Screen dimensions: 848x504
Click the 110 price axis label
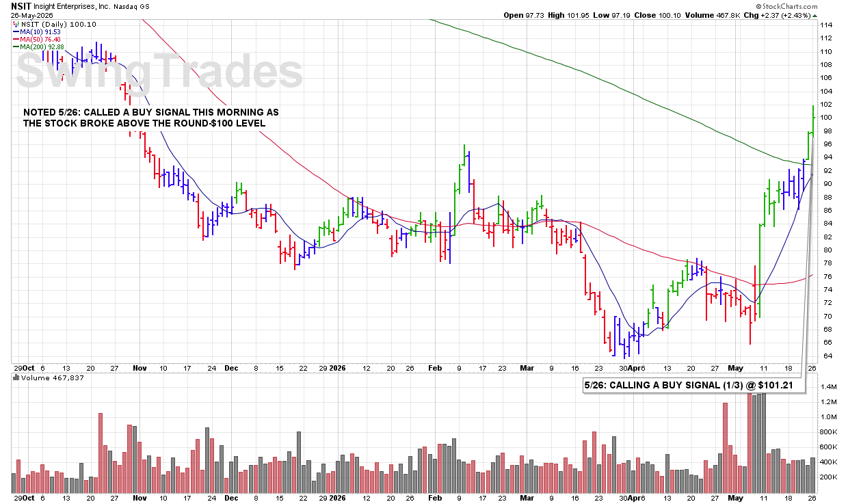coord(826,51)
